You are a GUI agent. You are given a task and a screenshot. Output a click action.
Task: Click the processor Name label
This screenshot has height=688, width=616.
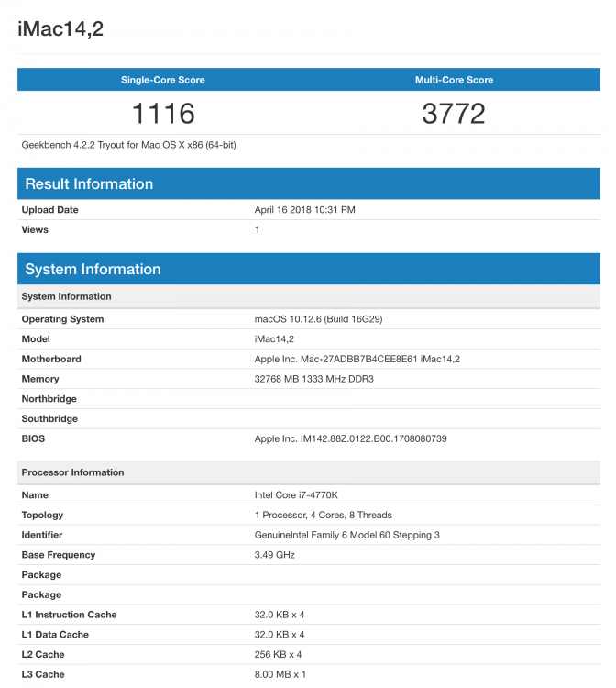point(35,495)
